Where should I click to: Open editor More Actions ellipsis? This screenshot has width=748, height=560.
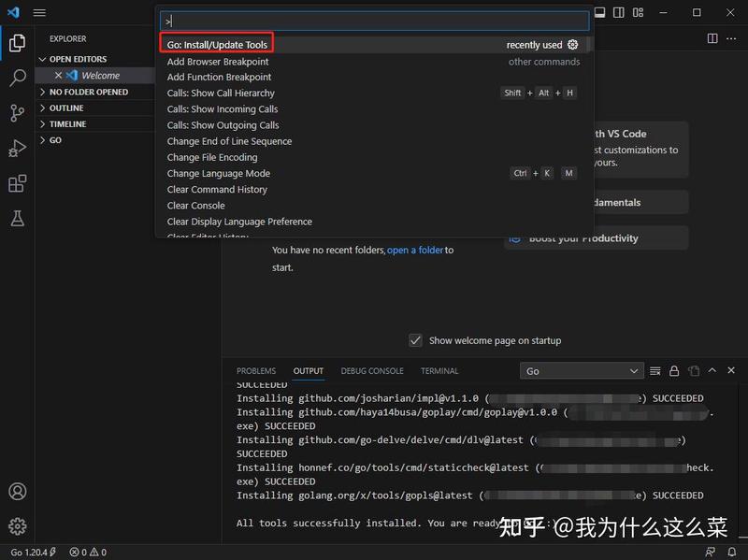(731, 38)
